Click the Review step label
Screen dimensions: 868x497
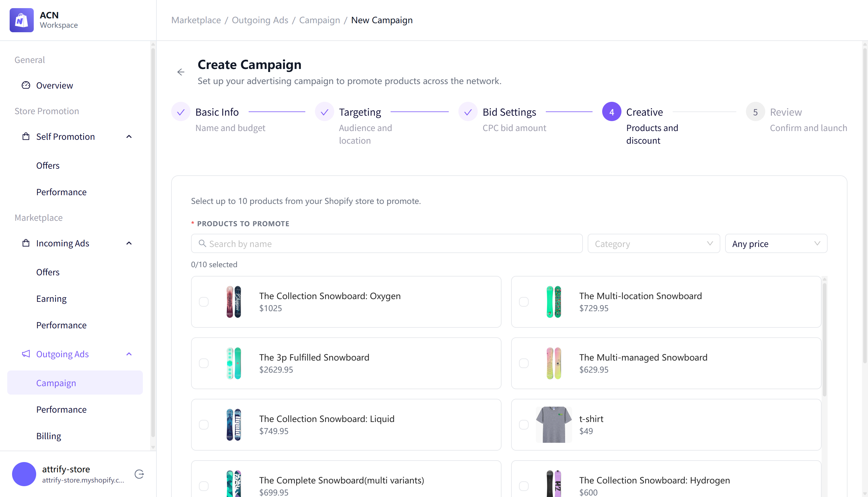click(x=786, y=112)
